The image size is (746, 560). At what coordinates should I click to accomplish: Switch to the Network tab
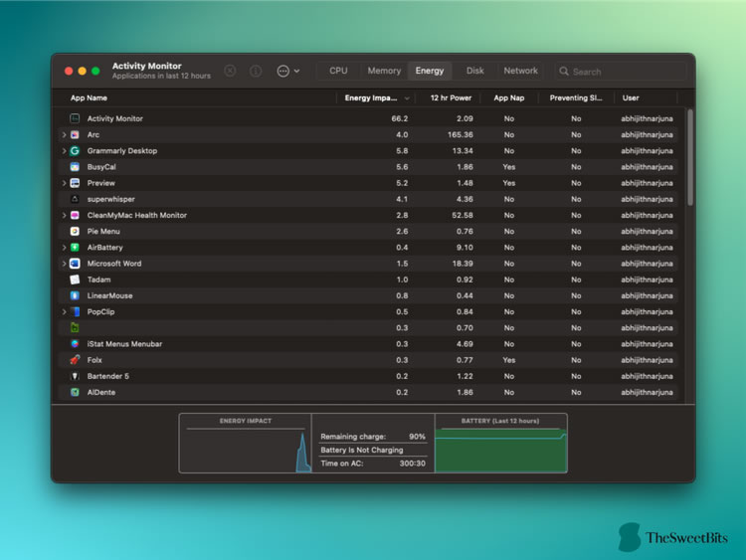pyautogui.click(x=520, y=71)
